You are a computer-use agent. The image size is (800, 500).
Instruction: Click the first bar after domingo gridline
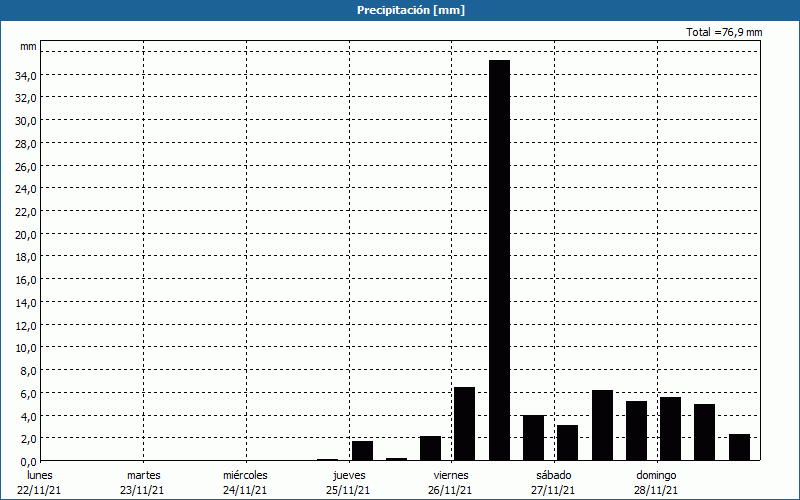670,429
